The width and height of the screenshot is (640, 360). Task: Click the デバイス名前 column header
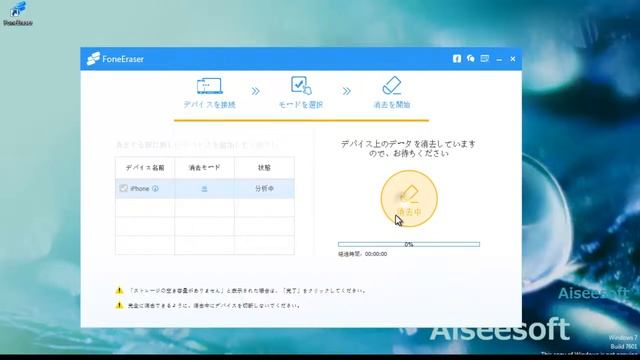point(145,167)
